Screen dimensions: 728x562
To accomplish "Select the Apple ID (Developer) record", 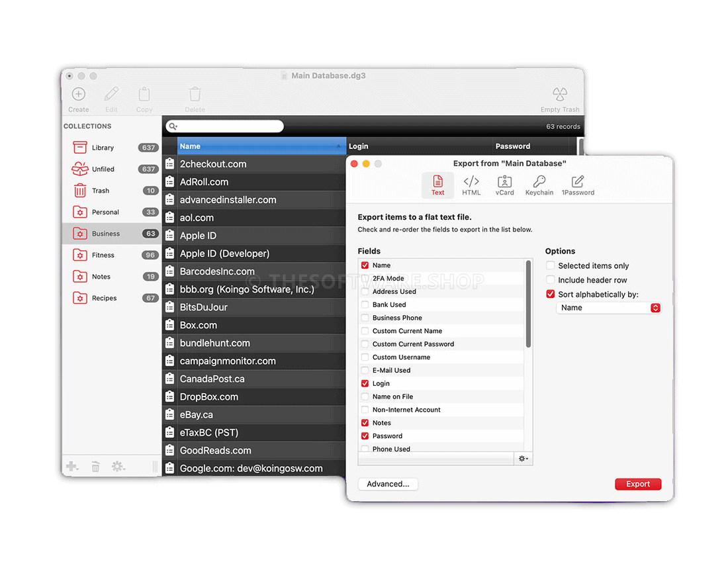I will [254, 254].
